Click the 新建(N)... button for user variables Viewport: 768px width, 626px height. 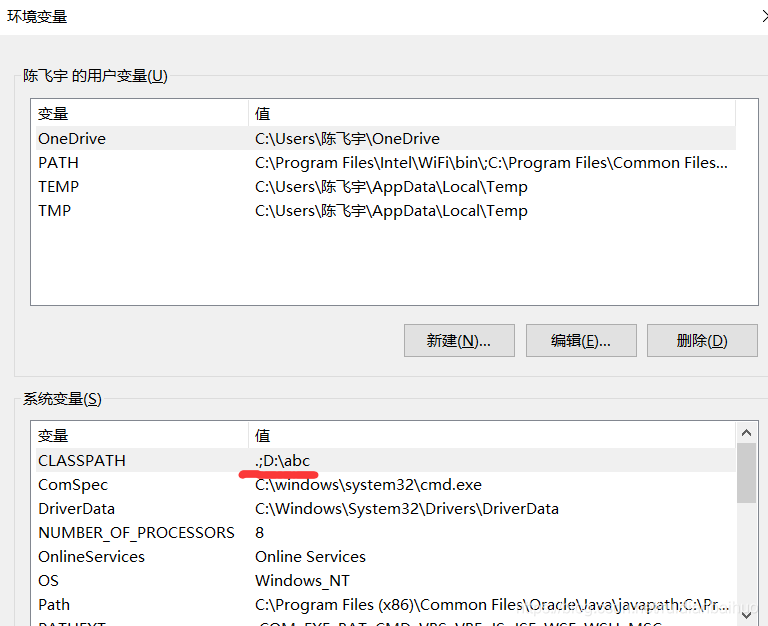[459, 340]
